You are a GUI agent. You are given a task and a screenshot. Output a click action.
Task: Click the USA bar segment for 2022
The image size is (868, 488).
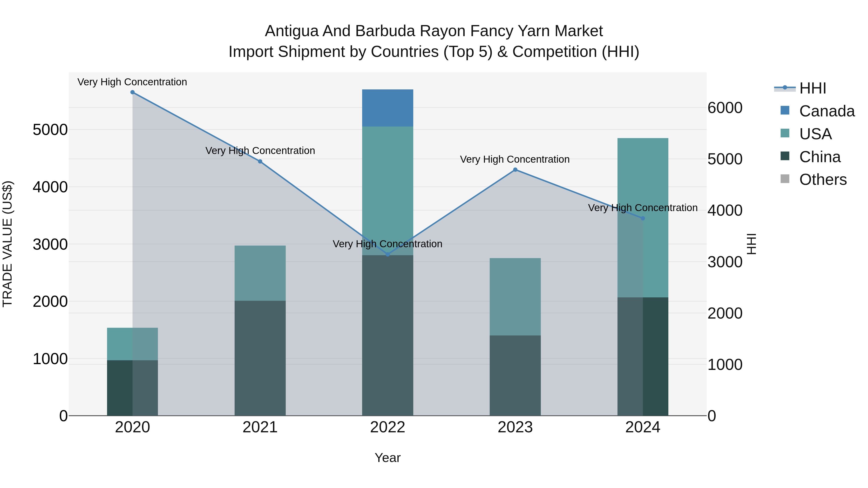click(x=387, y=191)
